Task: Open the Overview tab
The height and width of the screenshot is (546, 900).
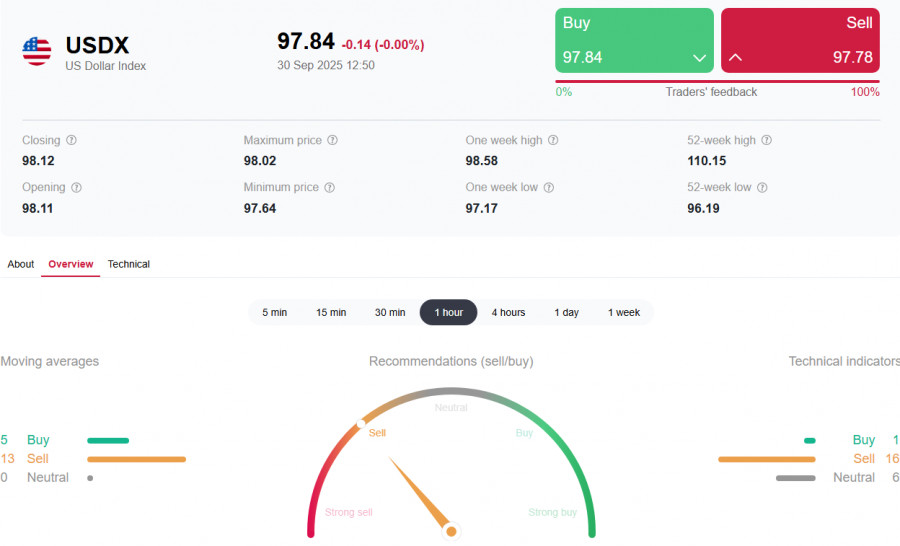Action: coord(71,264)
